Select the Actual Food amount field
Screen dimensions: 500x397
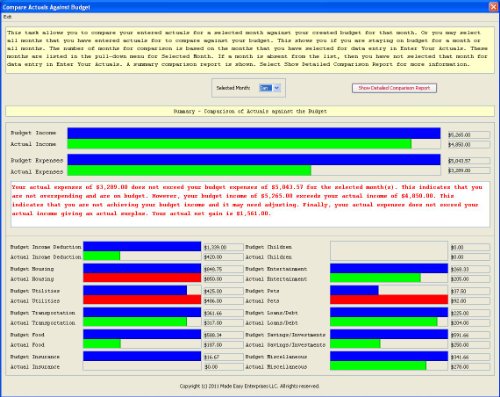(223, 345)
